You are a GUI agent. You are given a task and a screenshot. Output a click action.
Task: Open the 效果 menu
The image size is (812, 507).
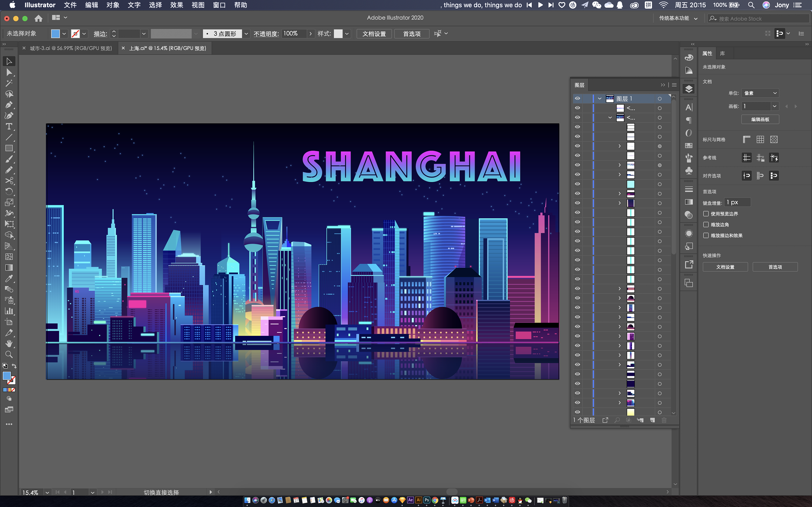coord(176,5)
